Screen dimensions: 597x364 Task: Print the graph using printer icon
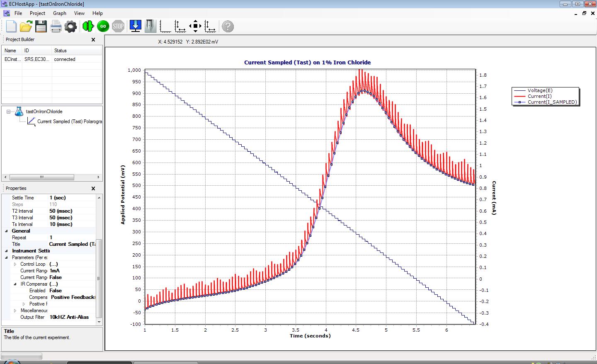pos(56,27)
